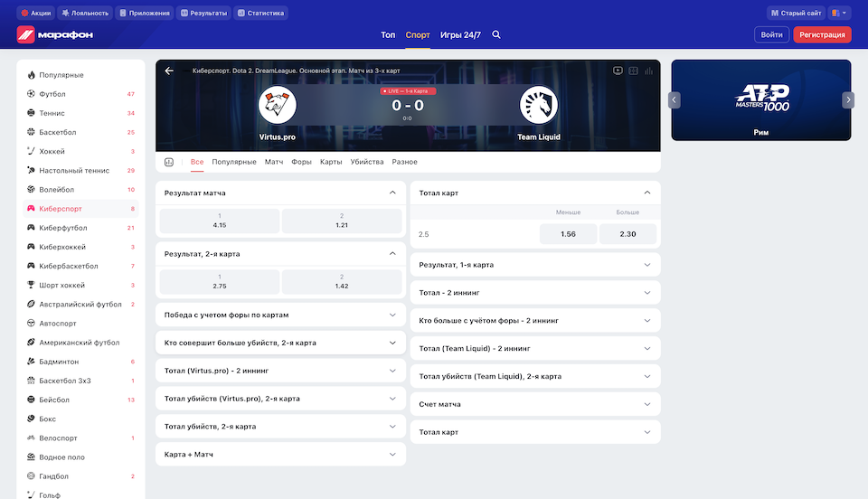The image size is (868, 499).
Task: Click the Войти login button
Action: (771, 34)
